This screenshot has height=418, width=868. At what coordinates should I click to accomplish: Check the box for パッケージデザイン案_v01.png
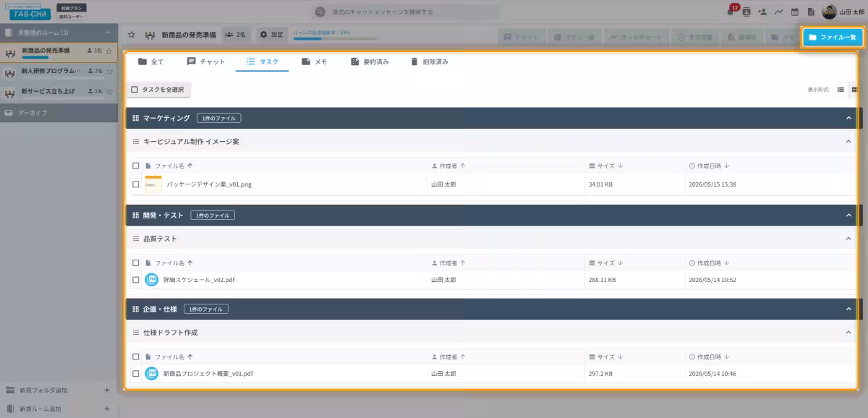pos(135,184)
